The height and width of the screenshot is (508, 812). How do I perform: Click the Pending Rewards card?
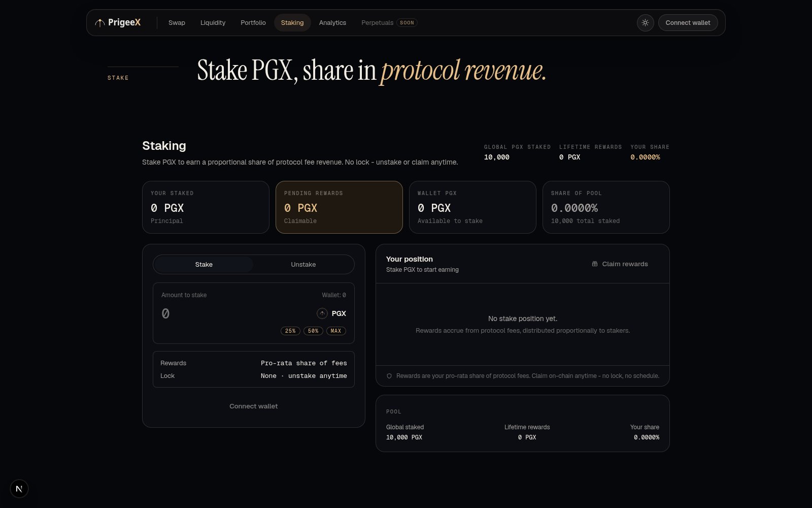coord(339,207)
